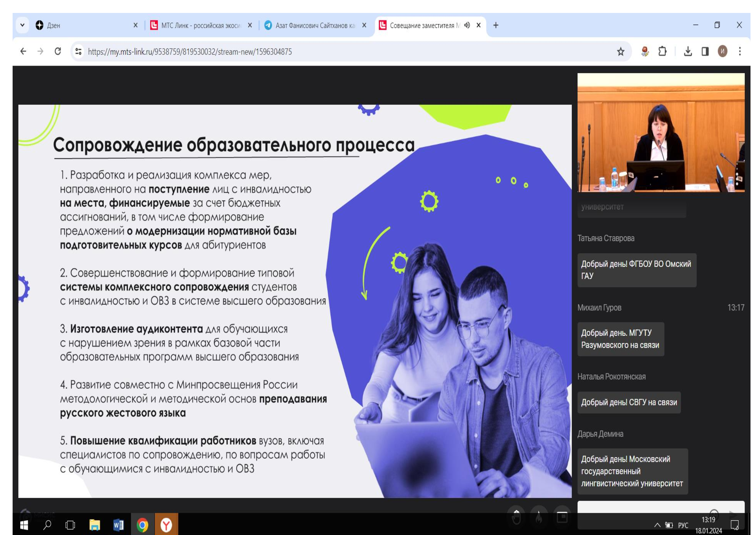Toggle the browser side panel icon
Viewport: 756px width, 535px height.
click(x=705, y=51)
